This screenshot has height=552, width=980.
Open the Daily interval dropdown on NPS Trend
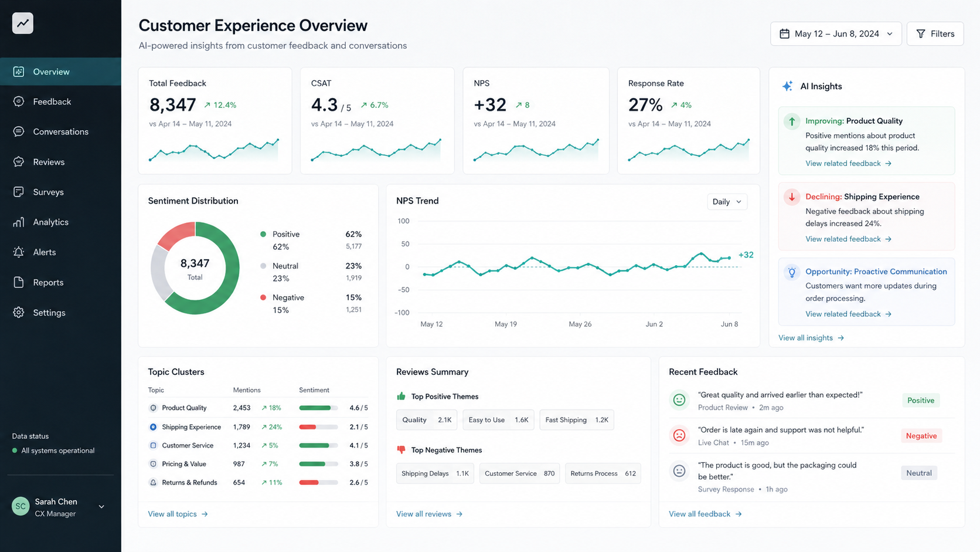pos(727,202)
